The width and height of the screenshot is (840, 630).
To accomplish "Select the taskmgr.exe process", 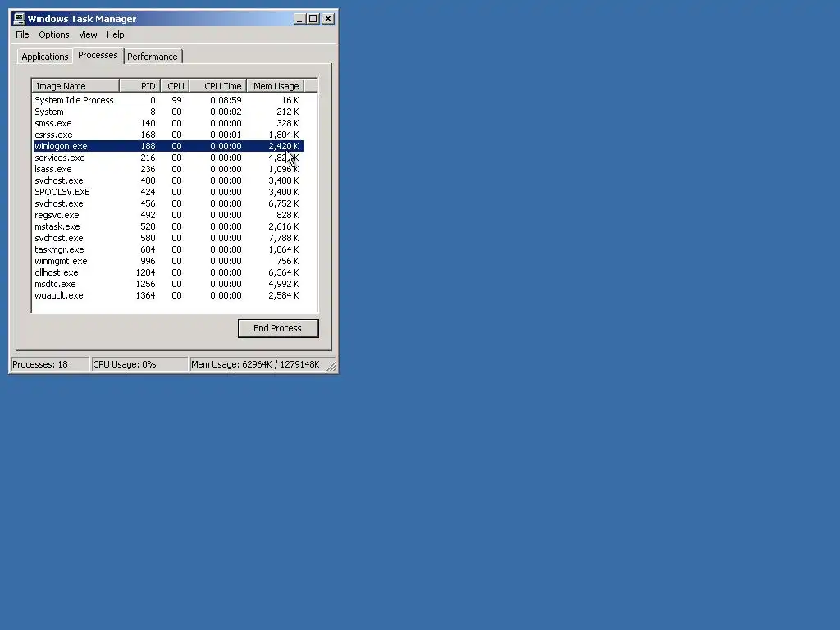I will pos(168,249).
